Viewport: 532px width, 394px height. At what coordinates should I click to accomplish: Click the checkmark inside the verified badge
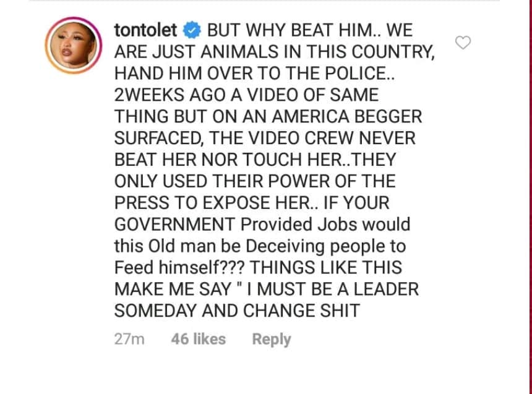(x=192, y=30)
